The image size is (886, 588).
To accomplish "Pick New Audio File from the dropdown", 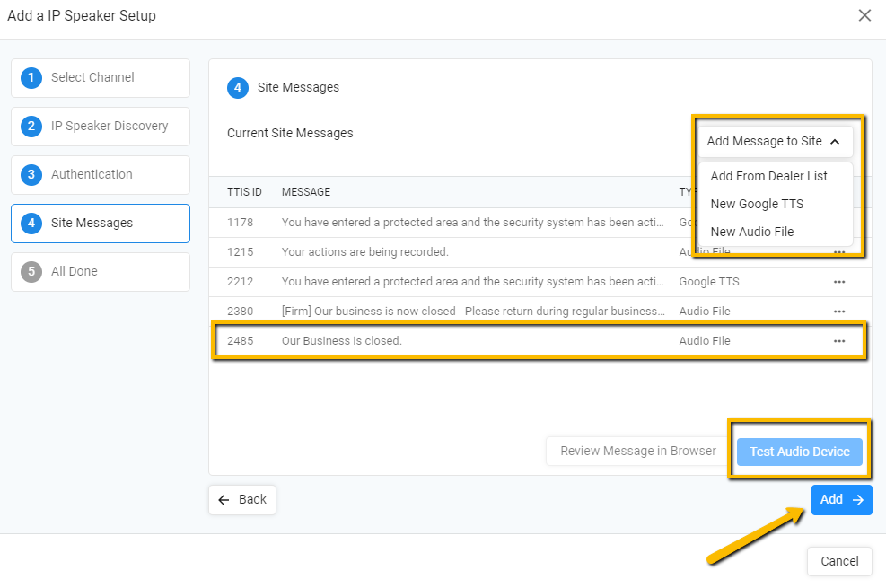I will click(751, 232).
